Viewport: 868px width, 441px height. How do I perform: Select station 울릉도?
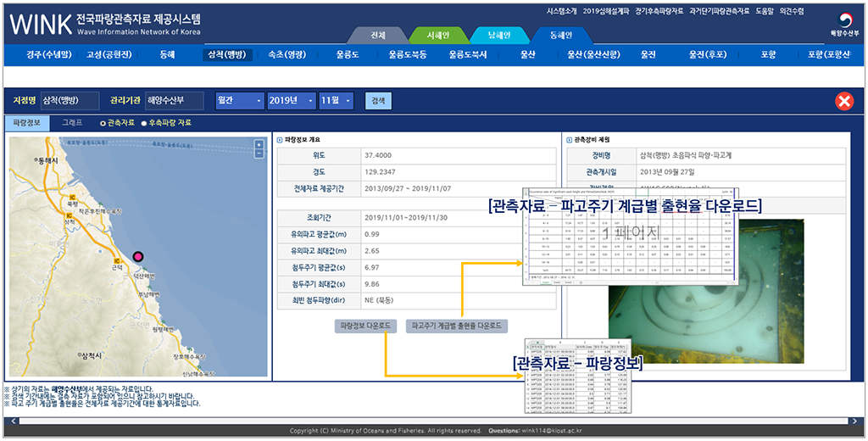tap(348, 55)
